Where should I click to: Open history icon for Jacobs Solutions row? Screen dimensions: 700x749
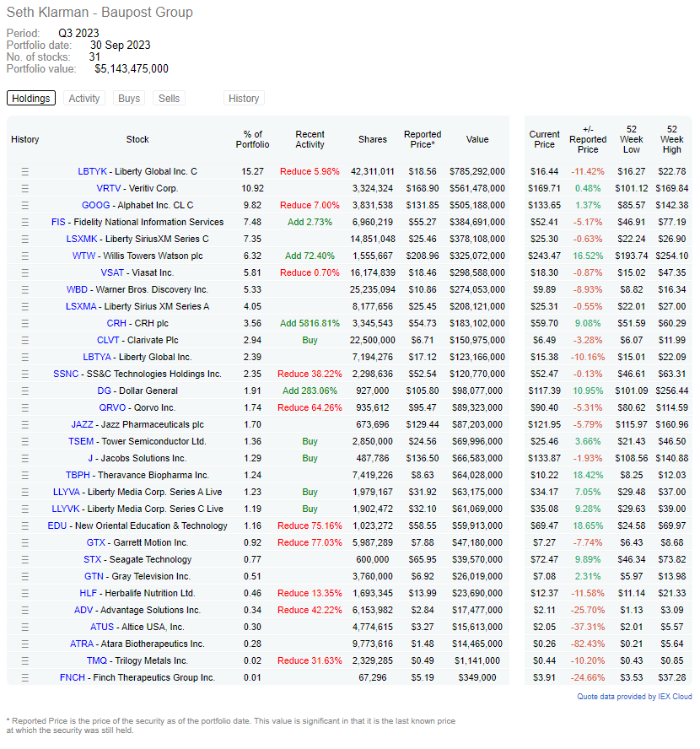click(x=24, y=459)
